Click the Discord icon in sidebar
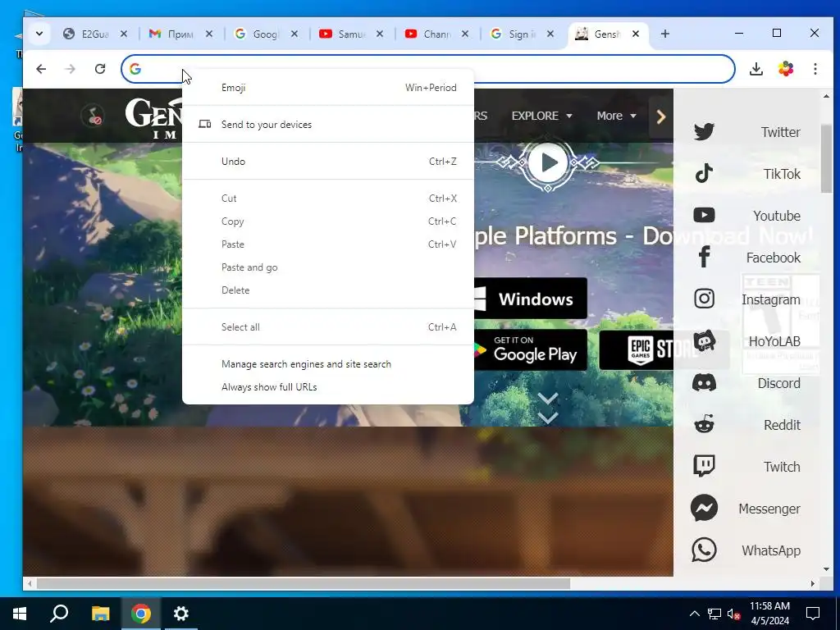This screenshot has height=630, width=840. pyautogui.click(x=704, y=382)
